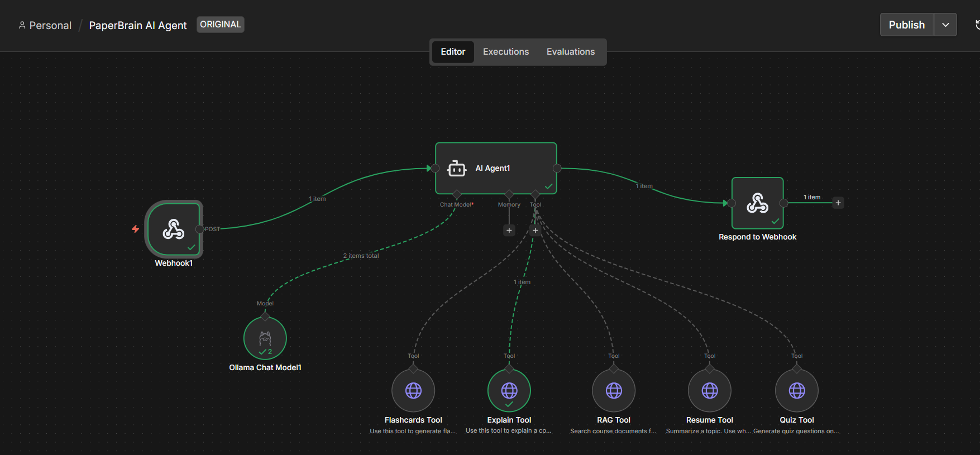
Task: Click the RAG Tool label
Action: click(x=614, y=420)
